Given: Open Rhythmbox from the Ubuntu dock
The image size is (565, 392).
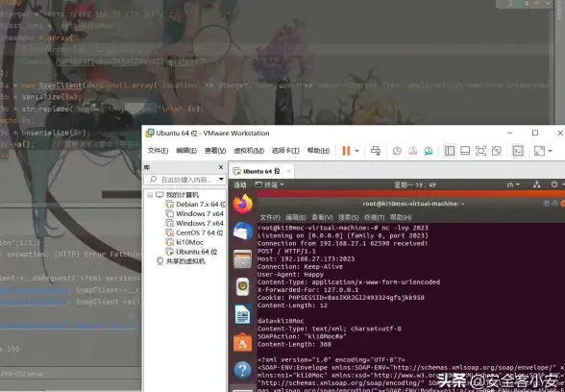Looking at the screenshot, I should point(243,286).
